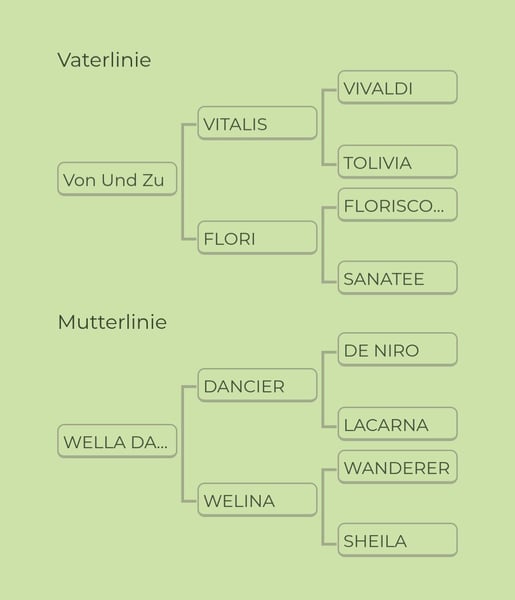Select the DE NIRO ancestor box
Image resolution: width=515 pixels, height=600 pixels.
click(398, 349)
